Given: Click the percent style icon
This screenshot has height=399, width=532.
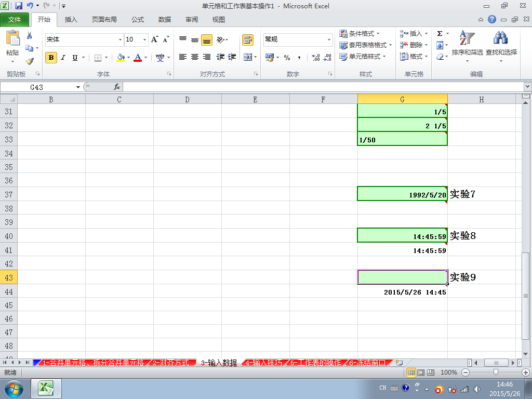Looking at the screenshot, I should coord(287,57).
